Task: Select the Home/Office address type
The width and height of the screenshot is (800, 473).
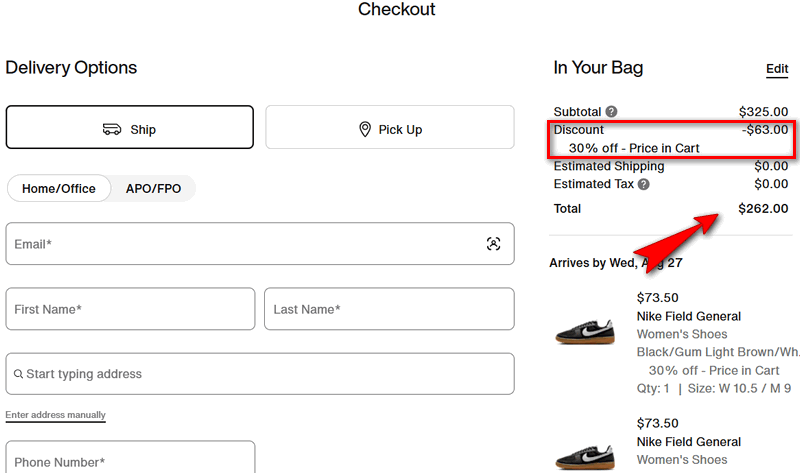Action: tap(59, 188)
